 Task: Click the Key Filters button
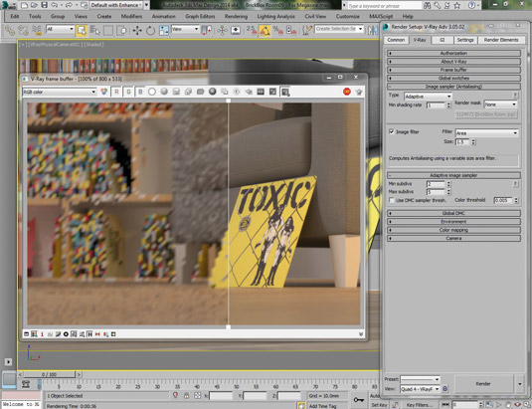point(420,405)
